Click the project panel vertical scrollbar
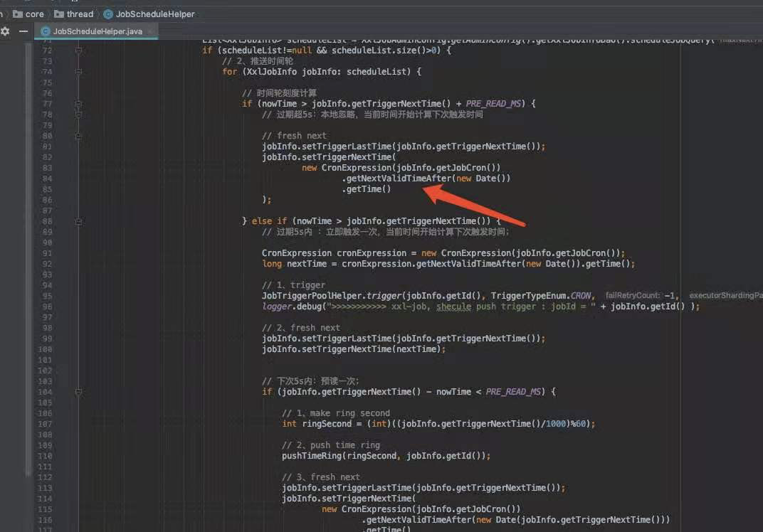763x532 pixels. [x=28, y=257]
